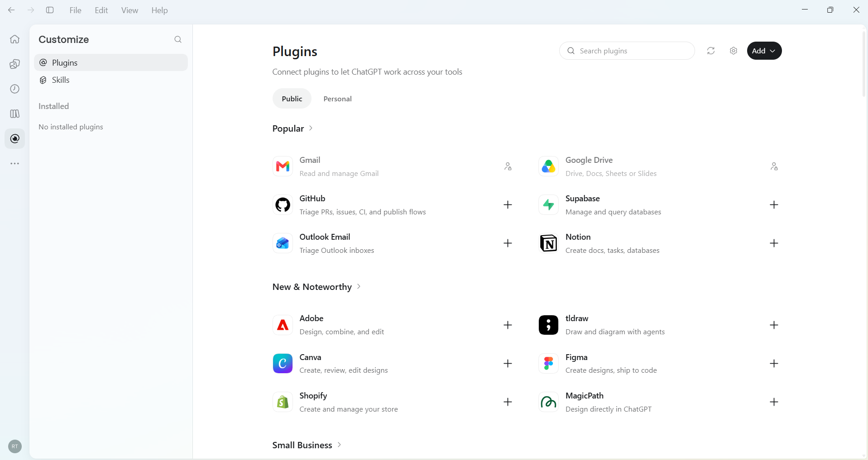This screenshot has width=868, height=460.
Task: Add the GitHub plugin with plus icon
Action: [508, 205]
